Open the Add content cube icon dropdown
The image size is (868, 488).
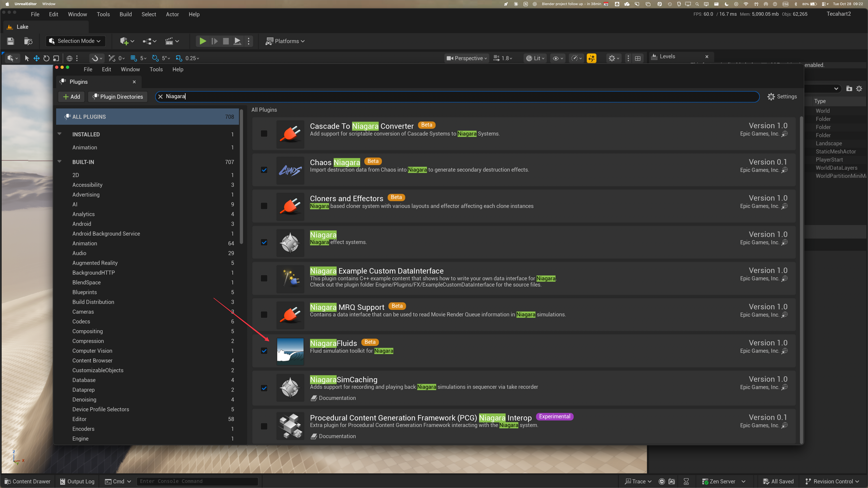pos(127,41)
